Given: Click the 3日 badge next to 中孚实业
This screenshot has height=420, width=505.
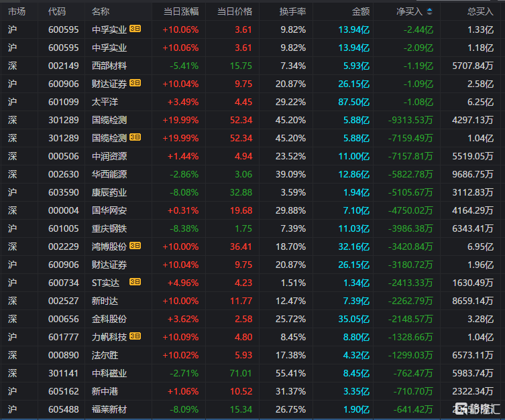Looking at the screenshot, I should point(135,29).
